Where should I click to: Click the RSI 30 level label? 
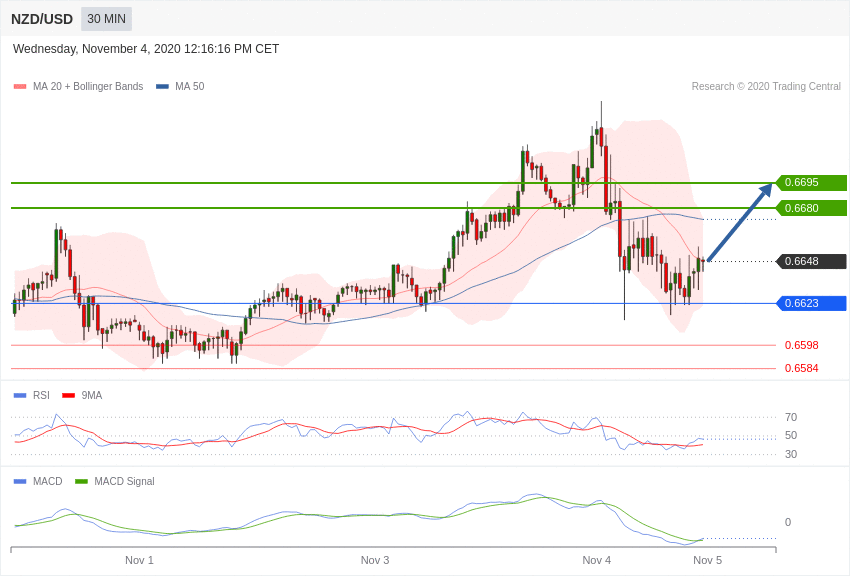(791, 454)
